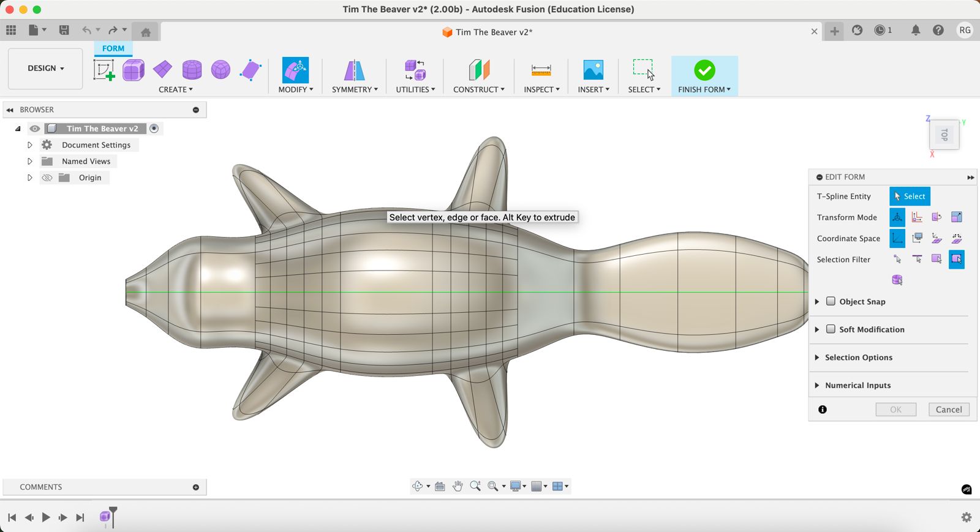Open the notifications bell
The image size is (980, 532).
click(x=915, y=31)
